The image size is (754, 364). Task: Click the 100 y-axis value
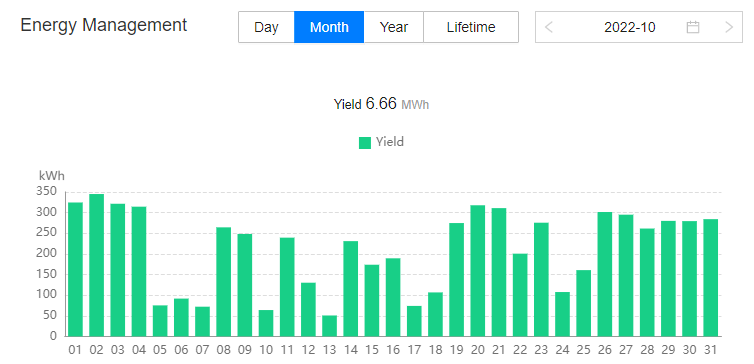point(46,295)
